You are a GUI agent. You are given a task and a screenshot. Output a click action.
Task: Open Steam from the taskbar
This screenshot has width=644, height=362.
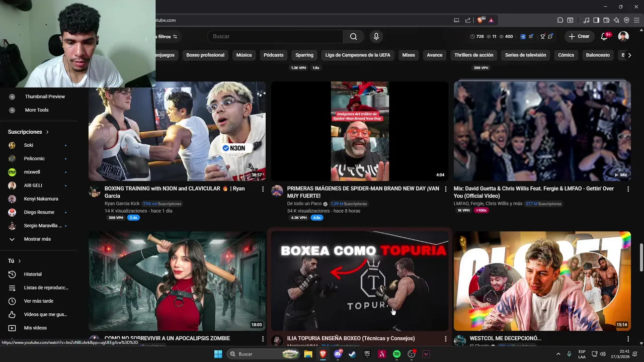[x=352, y=354]
